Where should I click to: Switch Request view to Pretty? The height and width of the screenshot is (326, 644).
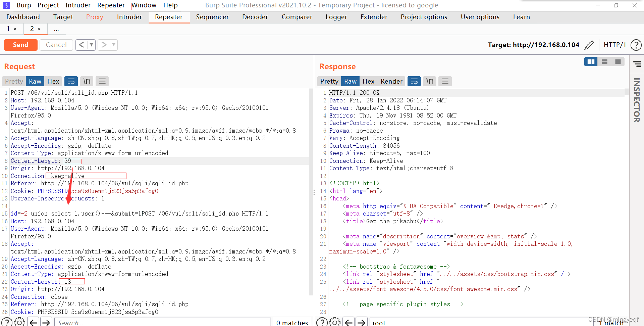point(14,81)
